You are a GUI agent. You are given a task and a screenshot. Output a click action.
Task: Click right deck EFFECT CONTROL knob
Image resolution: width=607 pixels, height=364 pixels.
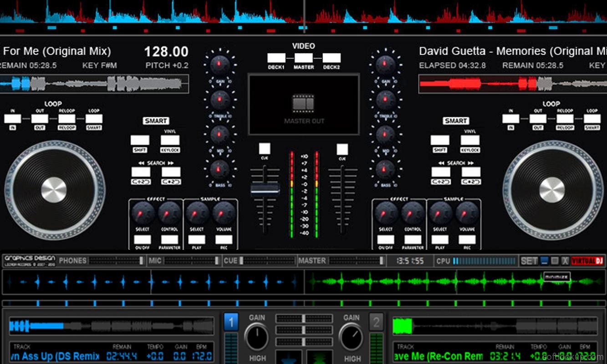413,213
